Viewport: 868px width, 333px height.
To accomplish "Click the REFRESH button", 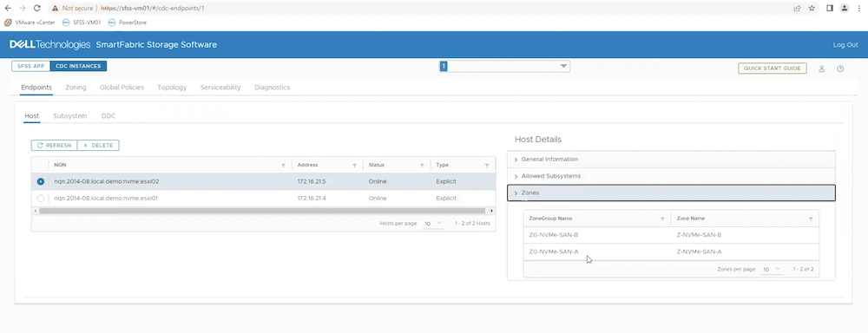I will pyautogui.click(x=54, y=146).
